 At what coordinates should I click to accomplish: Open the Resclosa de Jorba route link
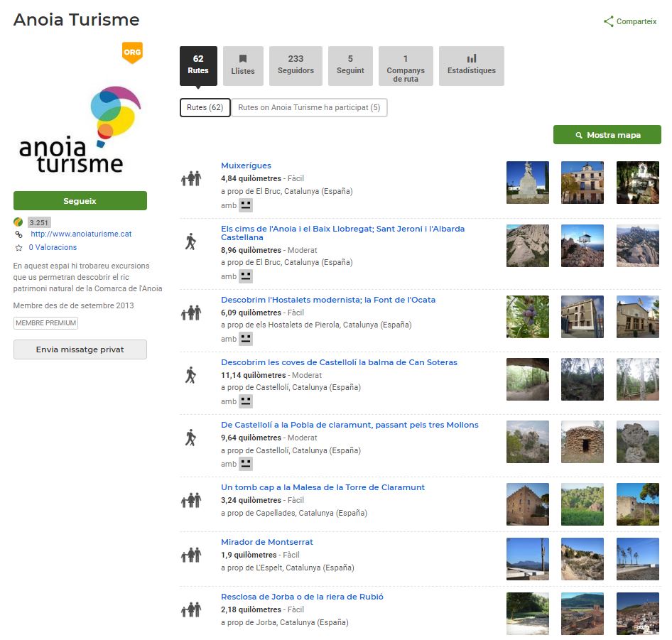coord(302,597)
